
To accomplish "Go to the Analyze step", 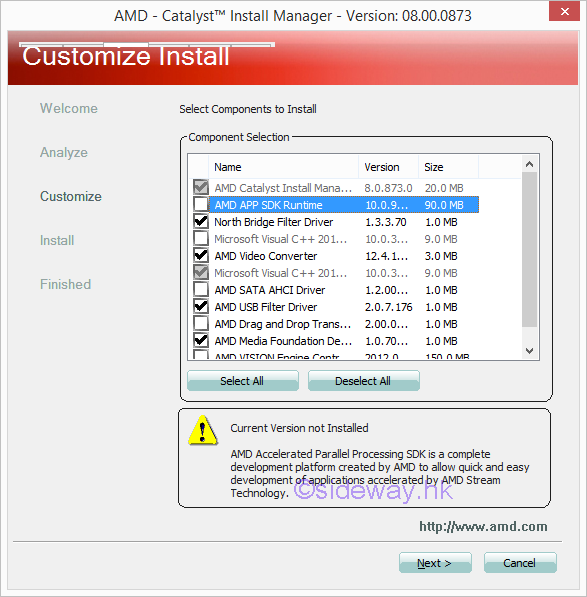I will click(x=64, y=152).
